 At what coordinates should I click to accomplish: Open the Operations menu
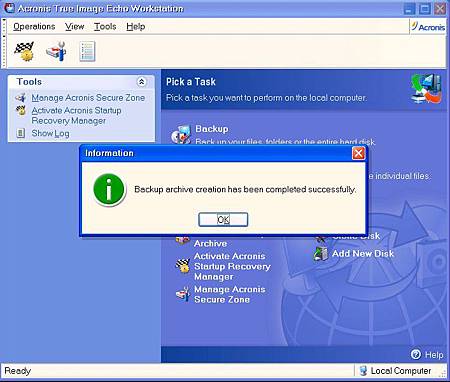[x=34, y=26]
